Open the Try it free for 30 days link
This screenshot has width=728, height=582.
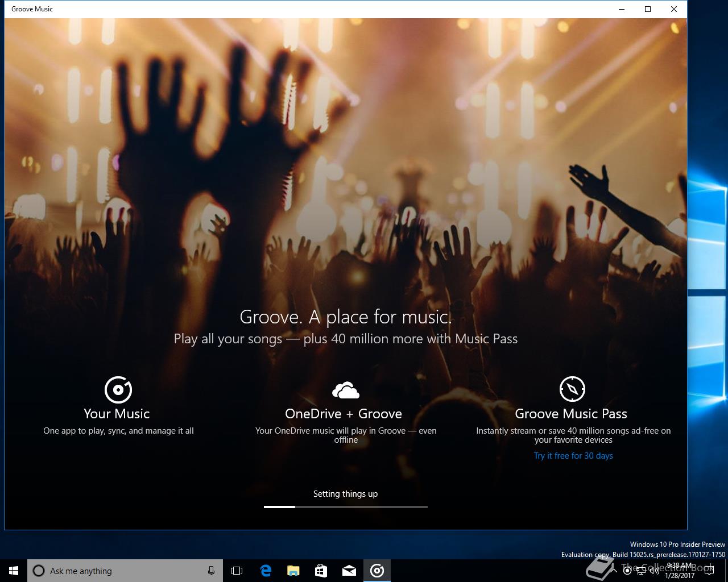pyautogui.click(x=573, y=456)
